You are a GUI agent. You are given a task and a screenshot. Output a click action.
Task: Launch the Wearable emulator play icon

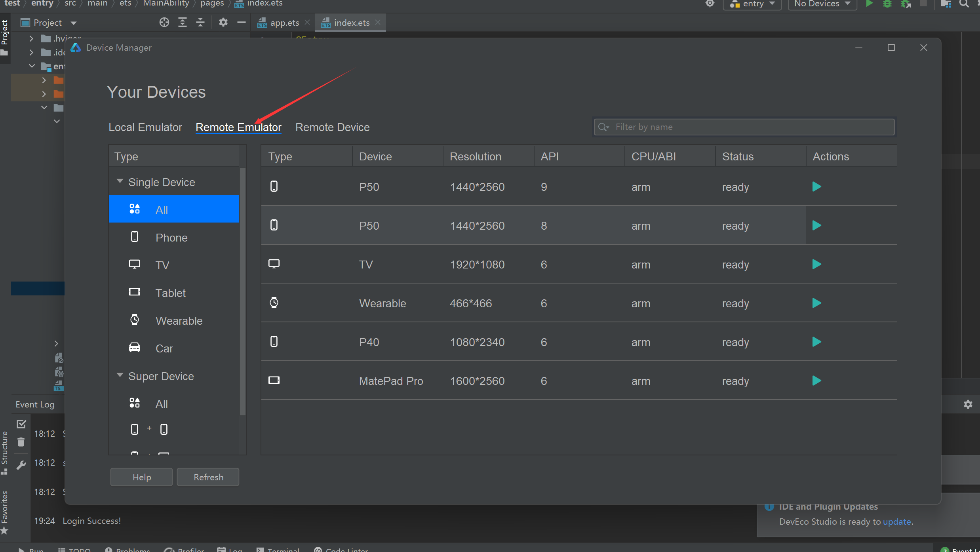(x=816, y=303)
